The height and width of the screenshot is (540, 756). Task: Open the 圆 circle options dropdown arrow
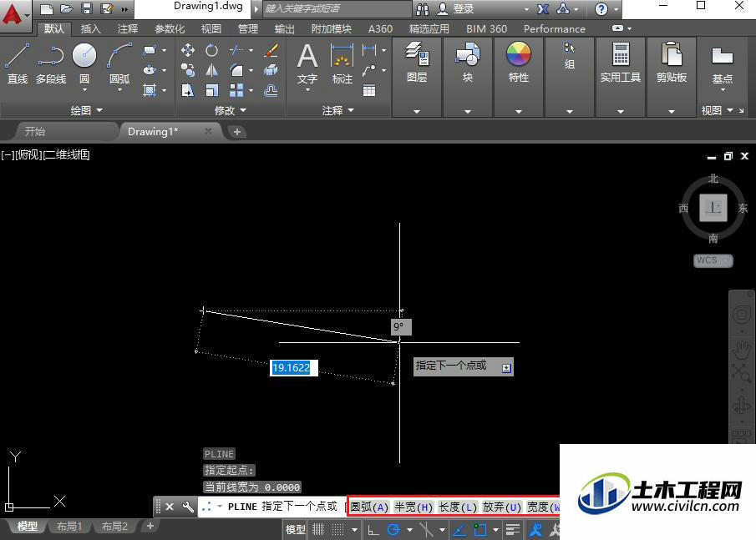click(x=84, y=90)
